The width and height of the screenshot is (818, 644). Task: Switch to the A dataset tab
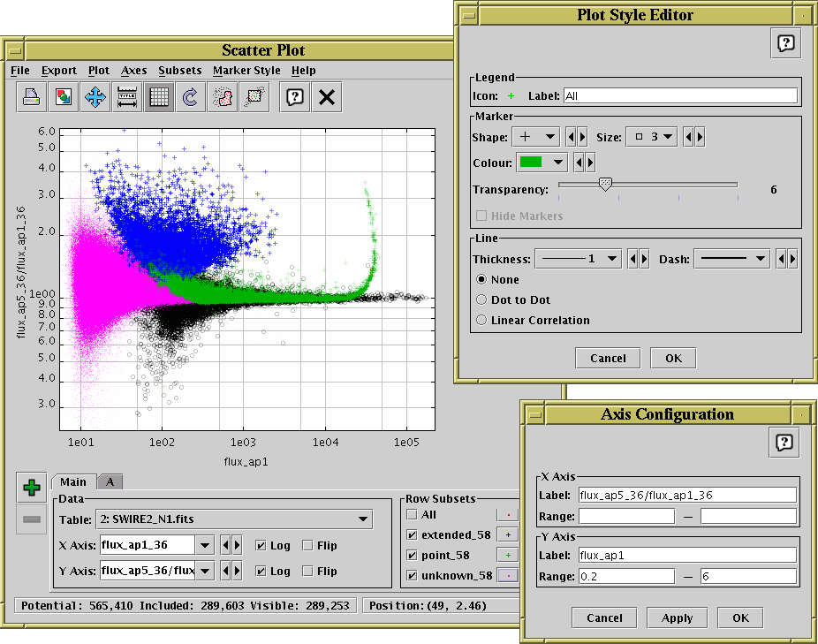coord(110,481)
